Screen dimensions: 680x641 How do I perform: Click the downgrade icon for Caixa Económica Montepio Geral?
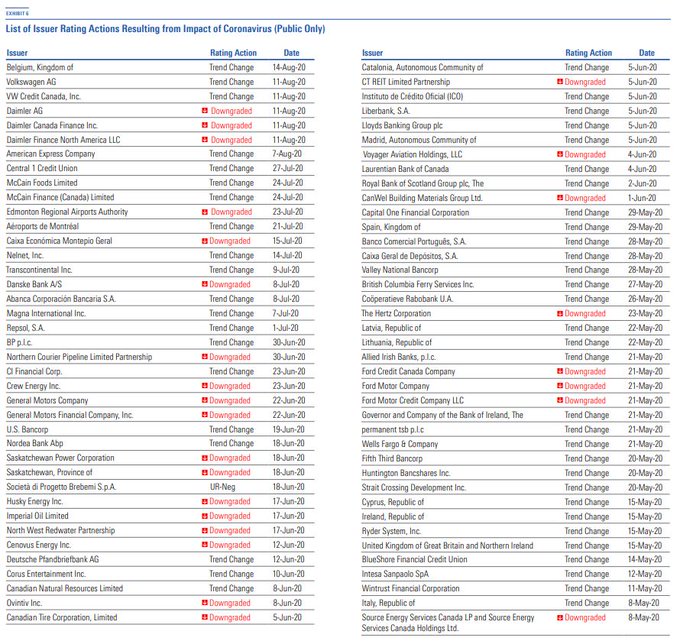[x=205, y=241]
